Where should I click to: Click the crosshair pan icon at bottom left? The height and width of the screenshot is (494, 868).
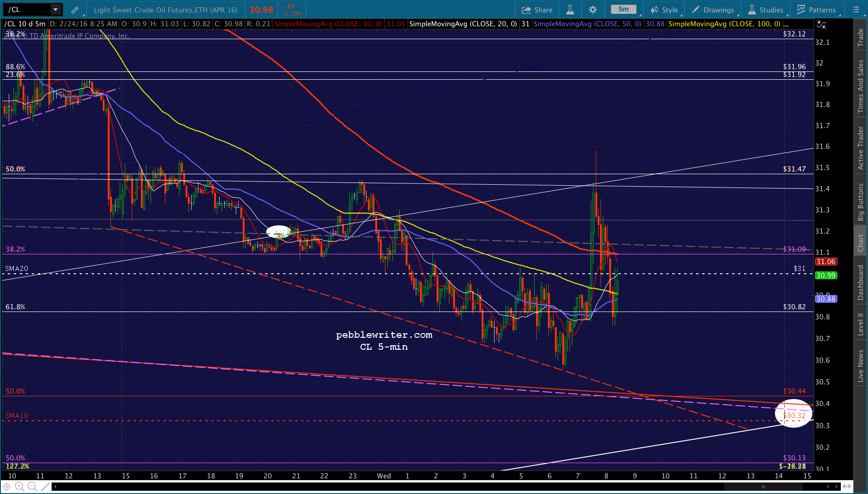(x=7, y=487)
